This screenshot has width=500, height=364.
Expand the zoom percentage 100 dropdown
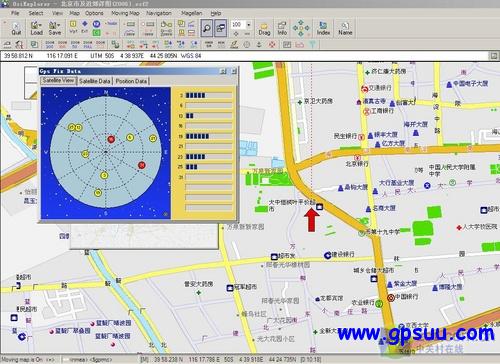coord(249,25)
